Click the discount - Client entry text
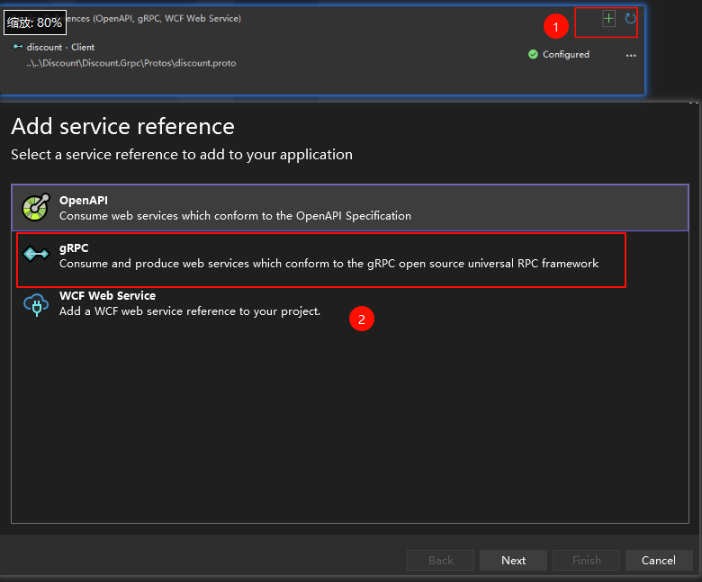The height and width of the screenshot is (582, 702). 60,47
